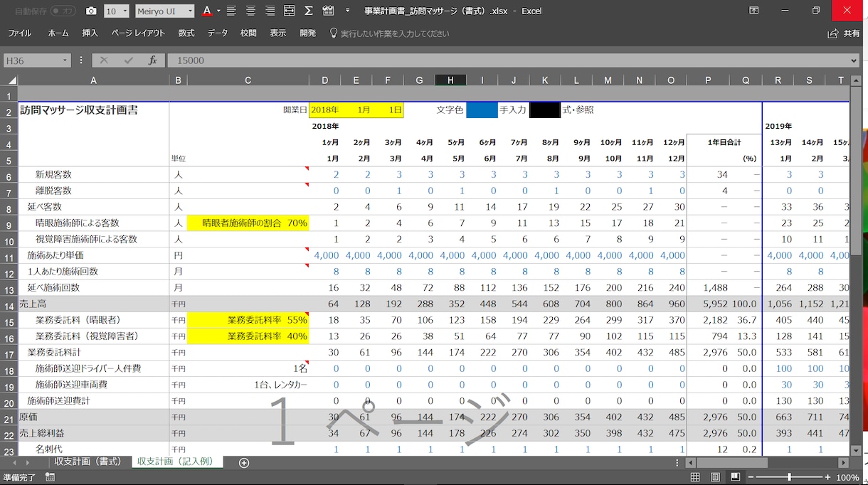868x485 pixels.
Task: Open the Developer ribbon tab
Action: point(308,33)
